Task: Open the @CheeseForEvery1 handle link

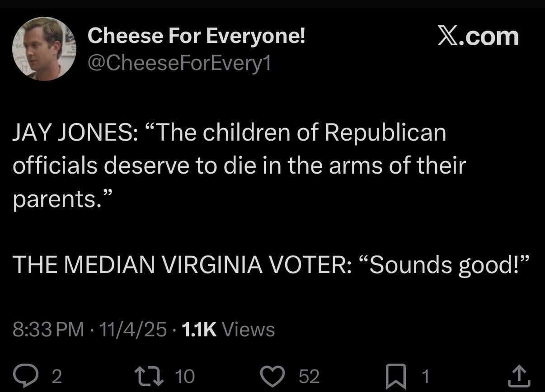Action: [179, 63]
